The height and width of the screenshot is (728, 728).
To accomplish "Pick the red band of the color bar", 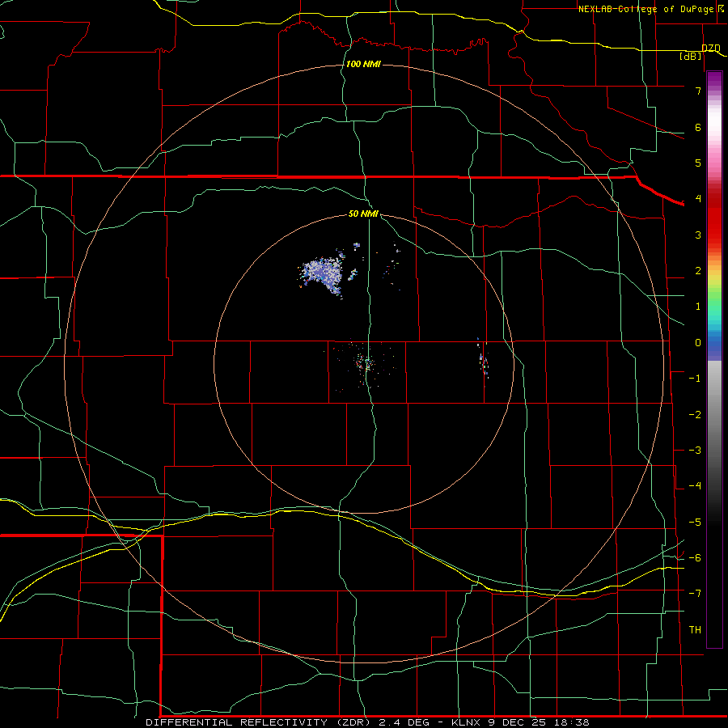I will click(714, 218).
